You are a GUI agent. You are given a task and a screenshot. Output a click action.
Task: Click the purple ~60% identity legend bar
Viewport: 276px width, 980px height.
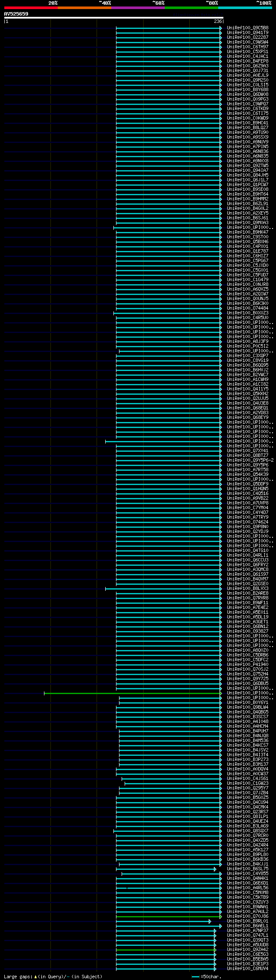pyautogui.click(x=138, y=8)
